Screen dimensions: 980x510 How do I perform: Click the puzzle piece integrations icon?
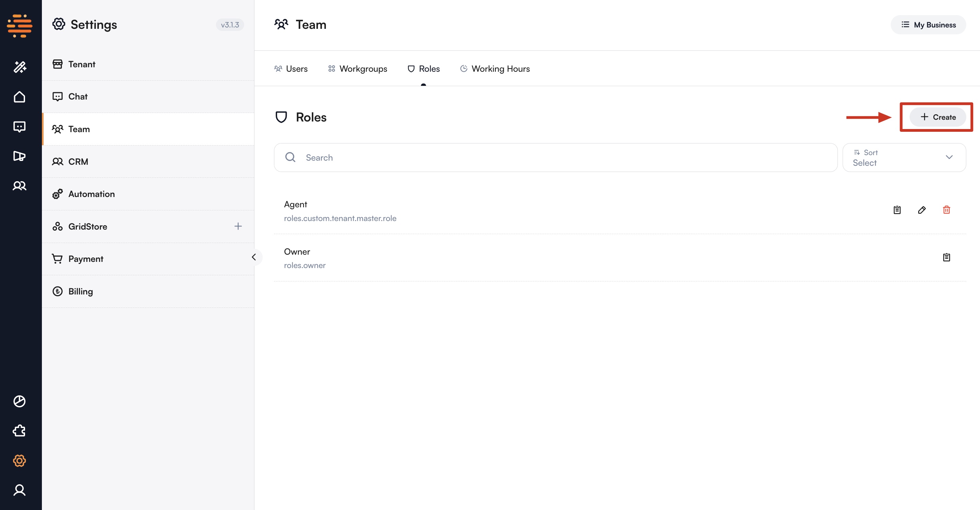coord(20,431)
